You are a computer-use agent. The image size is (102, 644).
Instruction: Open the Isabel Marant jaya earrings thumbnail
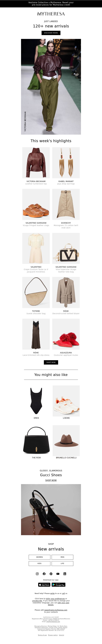[66, 163]
